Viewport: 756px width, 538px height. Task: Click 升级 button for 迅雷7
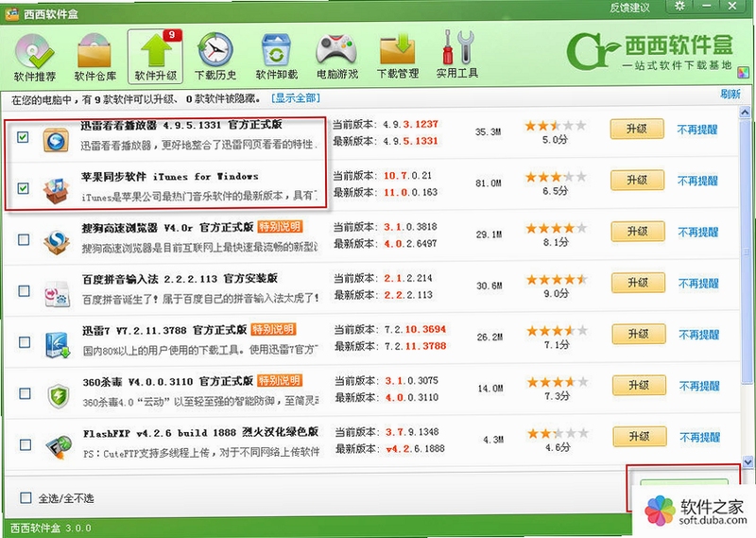pyautogui.click(x=639, y=334)
